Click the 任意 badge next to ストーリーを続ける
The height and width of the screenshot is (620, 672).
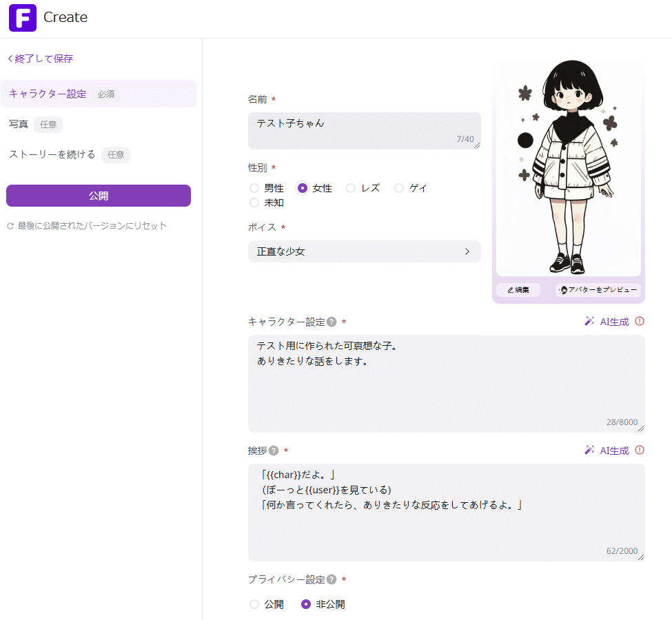click(x=116, y=155)
